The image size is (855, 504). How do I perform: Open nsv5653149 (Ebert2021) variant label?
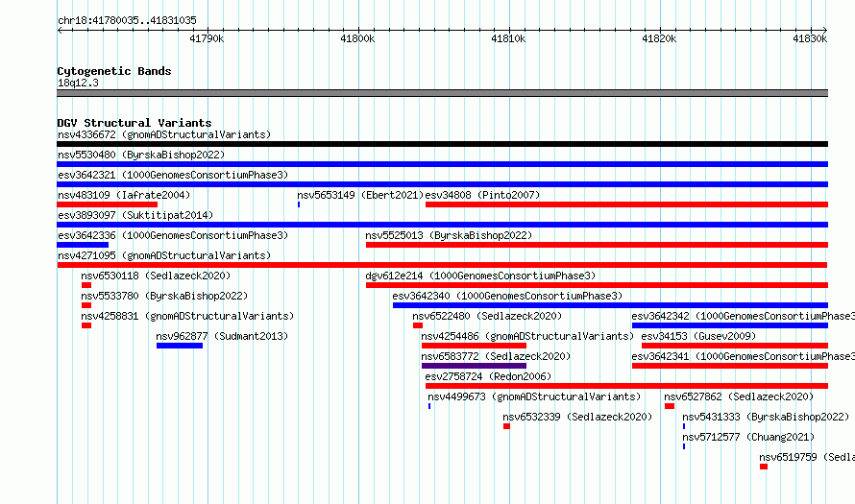point(360,195)
